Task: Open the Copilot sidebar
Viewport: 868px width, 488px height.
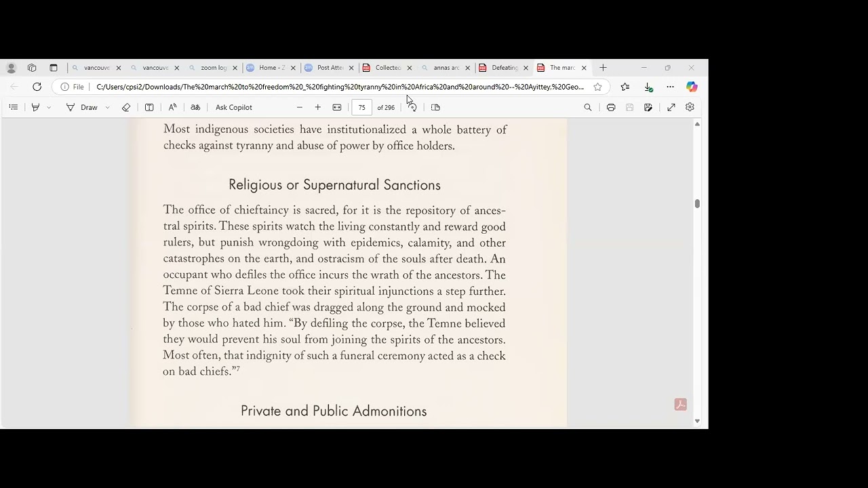Action: click(x=692, y=87)
